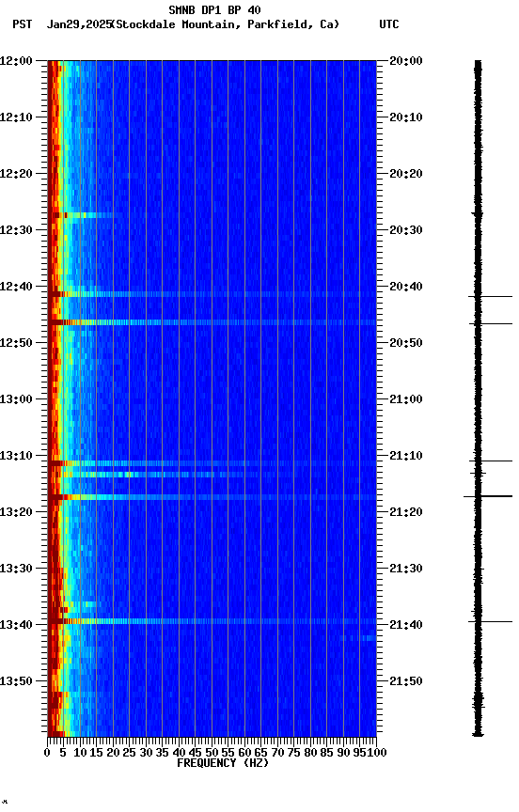Click the frequency axis label 100
Viewport: 519px width, 812px height.
coord(377,753)
